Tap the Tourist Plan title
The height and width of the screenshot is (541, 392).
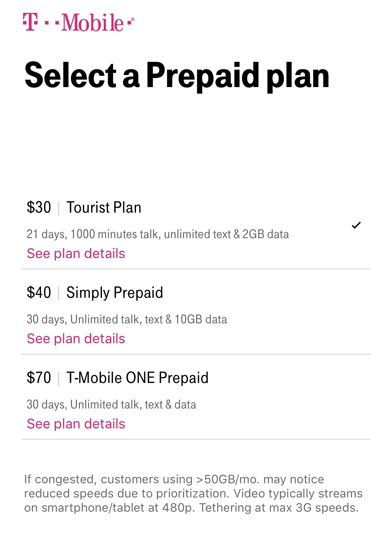104,207
